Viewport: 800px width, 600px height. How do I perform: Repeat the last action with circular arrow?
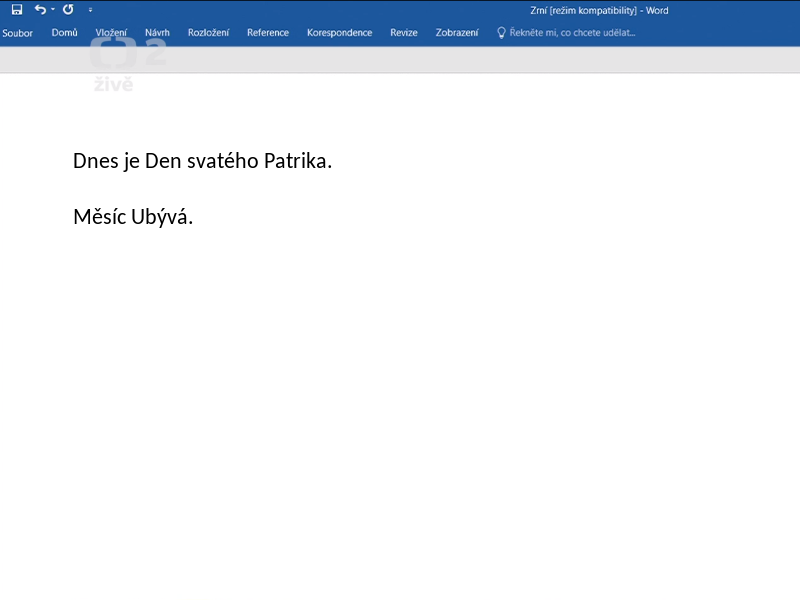coord(68,10)
